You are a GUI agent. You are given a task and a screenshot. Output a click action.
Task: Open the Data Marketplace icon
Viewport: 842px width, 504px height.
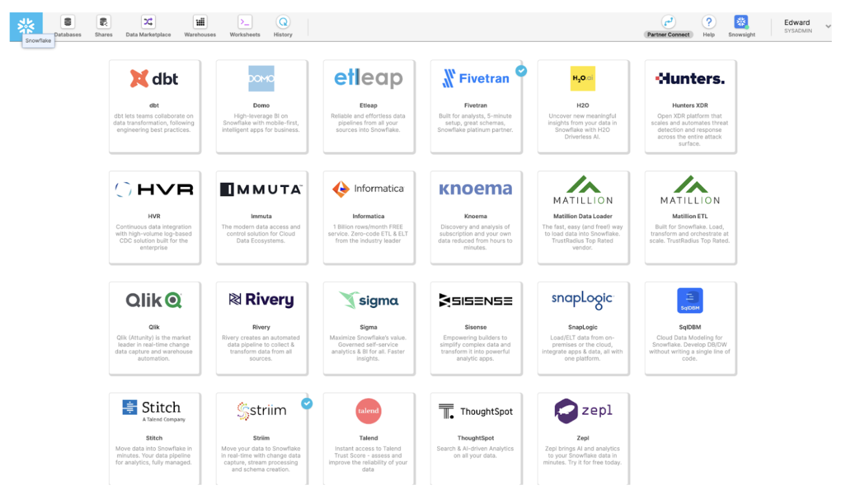[148, 22]
